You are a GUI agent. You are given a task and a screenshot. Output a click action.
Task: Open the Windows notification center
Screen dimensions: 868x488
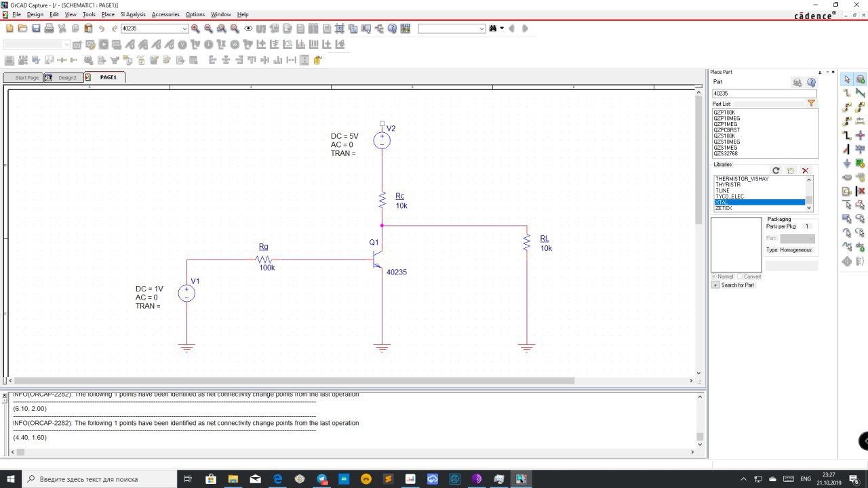855,479
